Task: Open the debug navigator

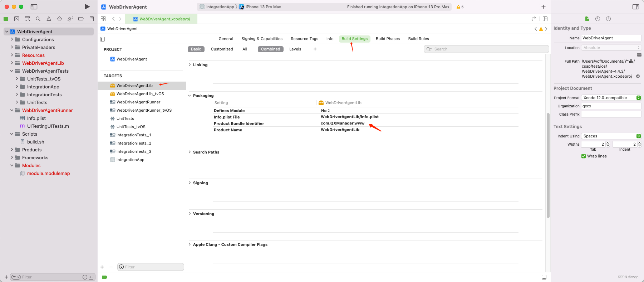Action: pos(70,19)
